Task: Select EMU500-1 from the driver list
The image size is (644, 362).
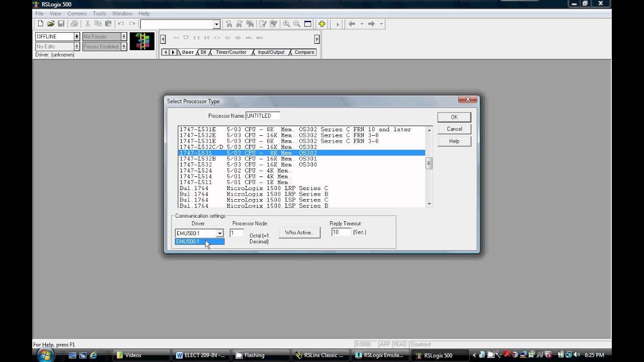Action: [x=199, y=241]
